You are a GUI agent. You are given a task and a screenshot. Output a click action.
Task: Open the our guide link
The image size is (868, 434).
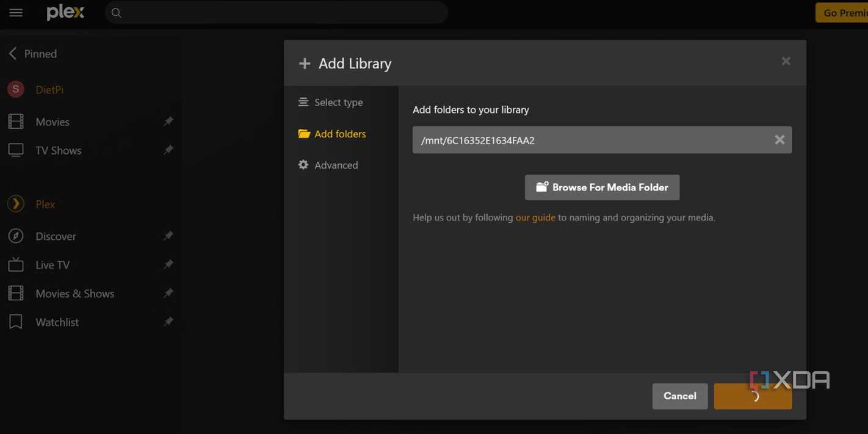click(535, 217)
